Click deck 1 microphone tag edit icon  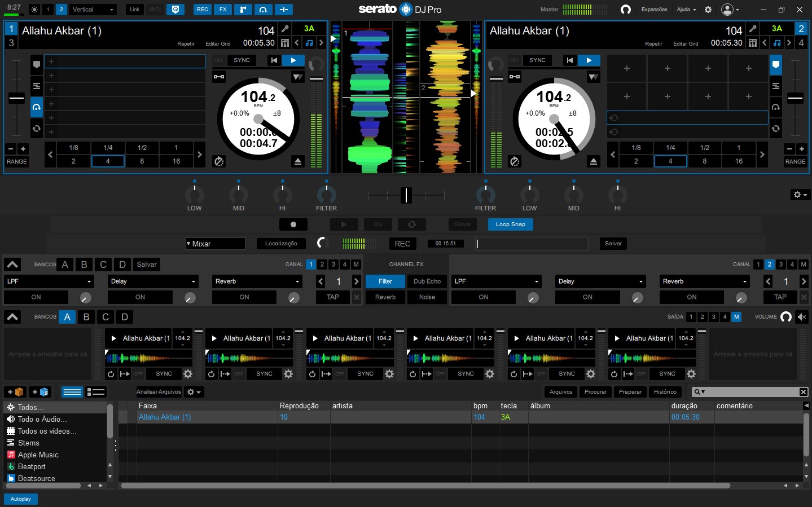(285, 28)
